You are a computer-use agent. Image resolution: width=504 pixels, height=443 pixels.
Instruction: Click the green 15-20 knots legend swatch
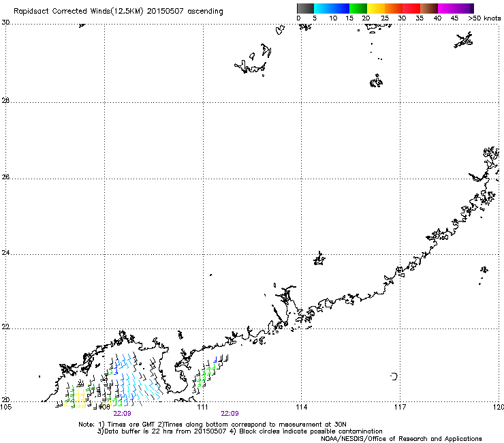pos(358,8)
